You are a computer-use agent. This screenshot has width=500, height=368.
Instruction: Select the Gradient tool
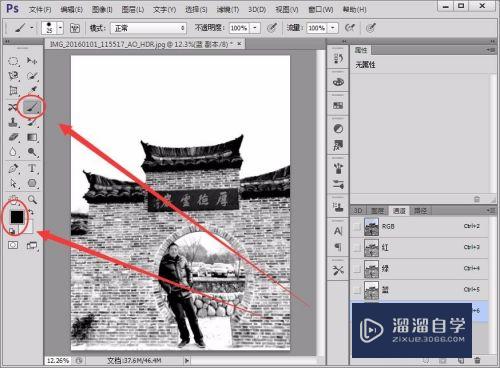(32, 137)
